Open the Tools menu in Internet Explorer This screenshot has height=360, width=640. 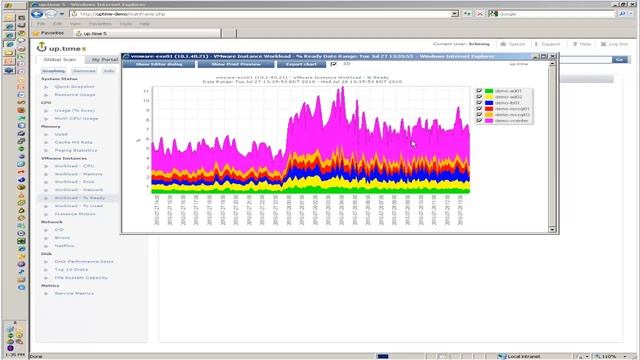[x=126, y=24]
